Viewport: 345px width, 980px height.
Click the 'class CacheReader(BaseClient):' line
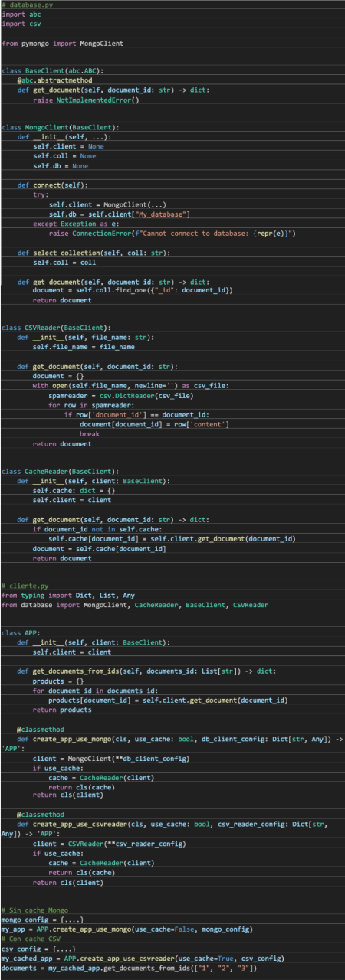(61, 471)
